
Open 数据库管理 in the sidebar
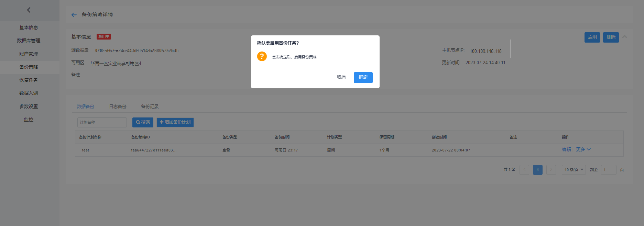29,41
